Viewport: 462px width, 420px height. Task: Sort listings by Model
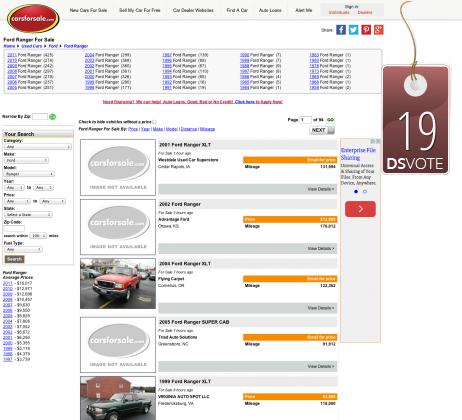click(x=172, y=129)
